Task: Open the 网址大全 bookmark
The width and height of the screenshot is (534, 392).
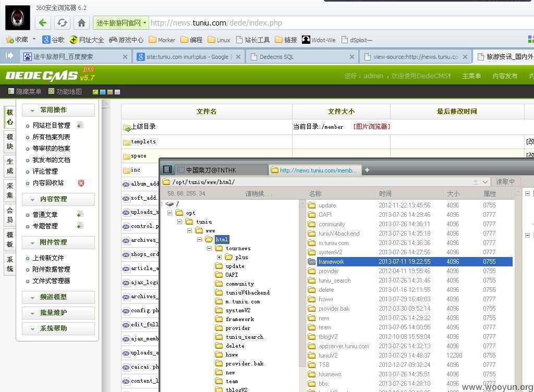Action: point(87,40)
